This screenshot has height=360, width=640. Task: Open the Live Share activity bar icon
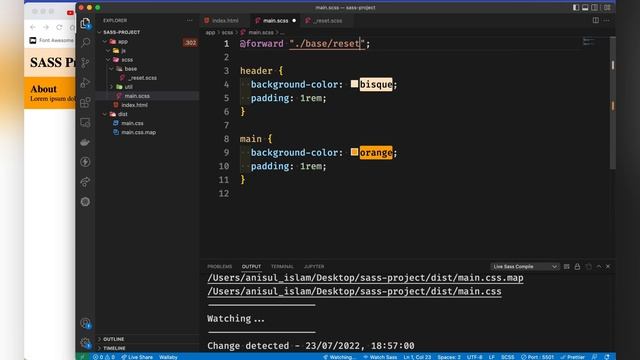pos(85,182)
